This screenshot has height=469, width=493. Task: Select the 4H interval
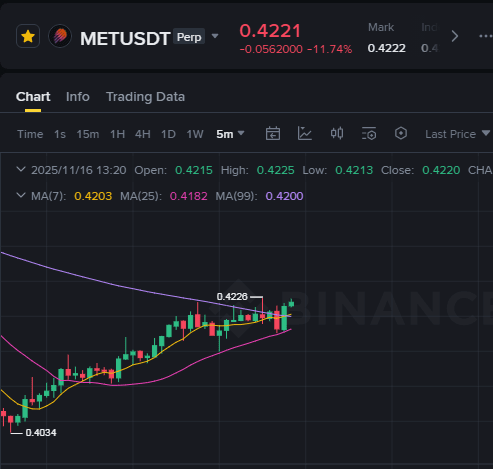point(143,134)
